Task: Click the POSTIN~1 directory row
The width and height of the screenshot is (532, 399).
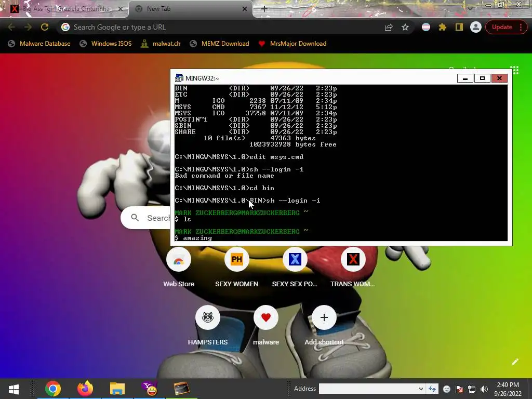Action: [x=256, y=119]
